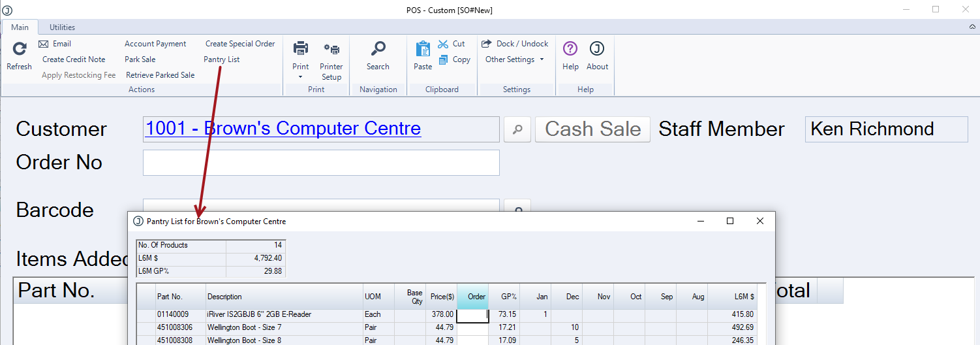Click the No. Of Products value 14

click(256, 246)
